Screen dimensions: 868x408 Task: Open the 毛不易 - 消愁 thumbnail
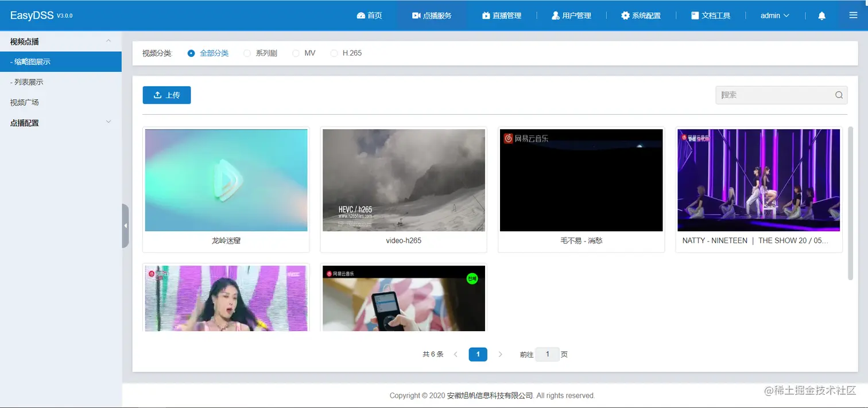[581, 180]
